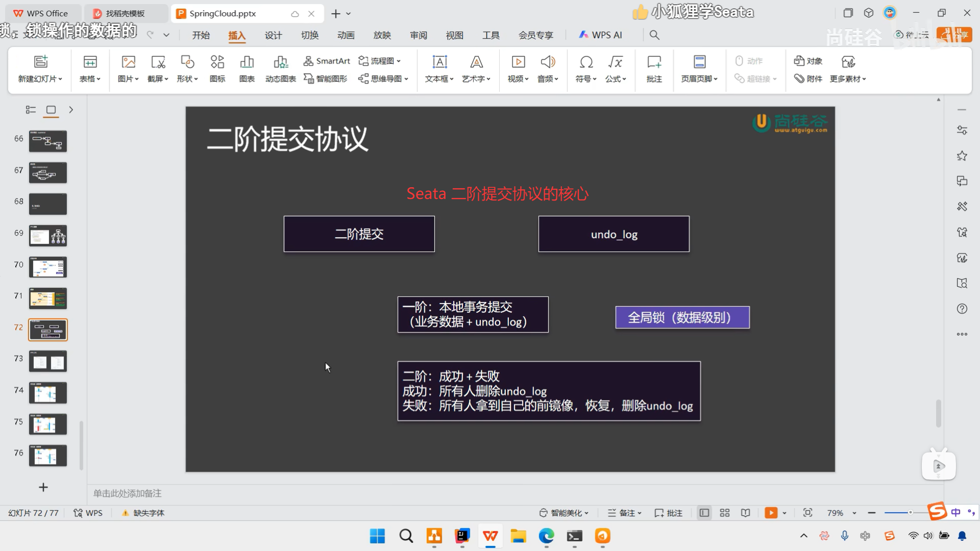Select slide 73 thumbnail
This screenshot has width=980, height=551.
48,362
